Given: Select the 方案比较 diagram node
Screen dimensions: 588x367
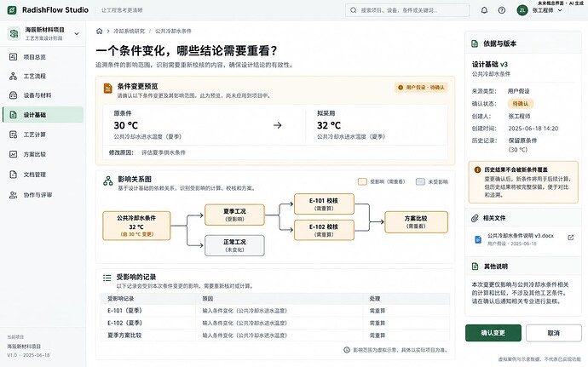Looking at the screenshot, I should [x=416, y=222].
